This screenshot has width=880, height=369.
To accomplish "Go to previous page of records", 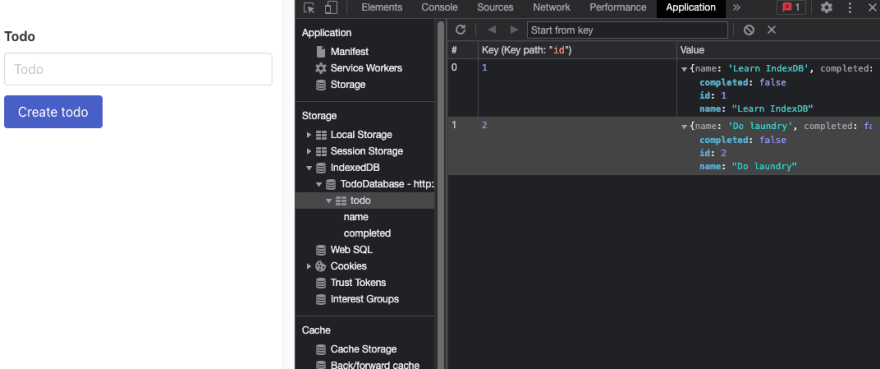I will [x=492, y=30].
